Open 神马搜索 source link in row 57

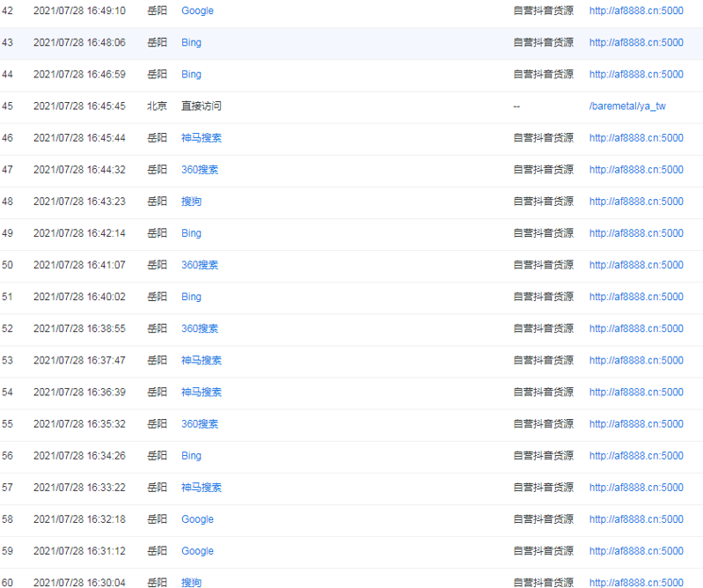pos(201,488)
